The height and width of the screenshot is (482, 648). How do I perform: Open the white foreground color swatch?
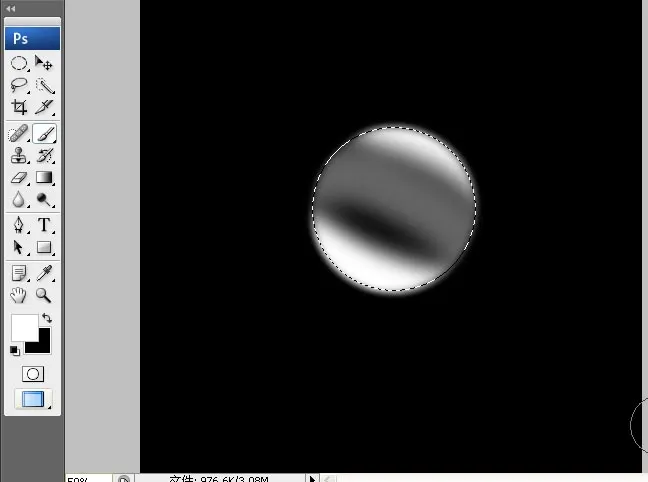[x=24, y=327]
